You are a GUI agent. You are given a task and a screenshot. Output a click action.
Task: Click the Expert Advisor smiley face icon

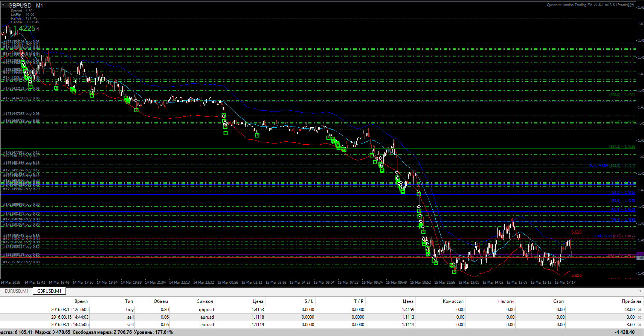coord(632,5)
